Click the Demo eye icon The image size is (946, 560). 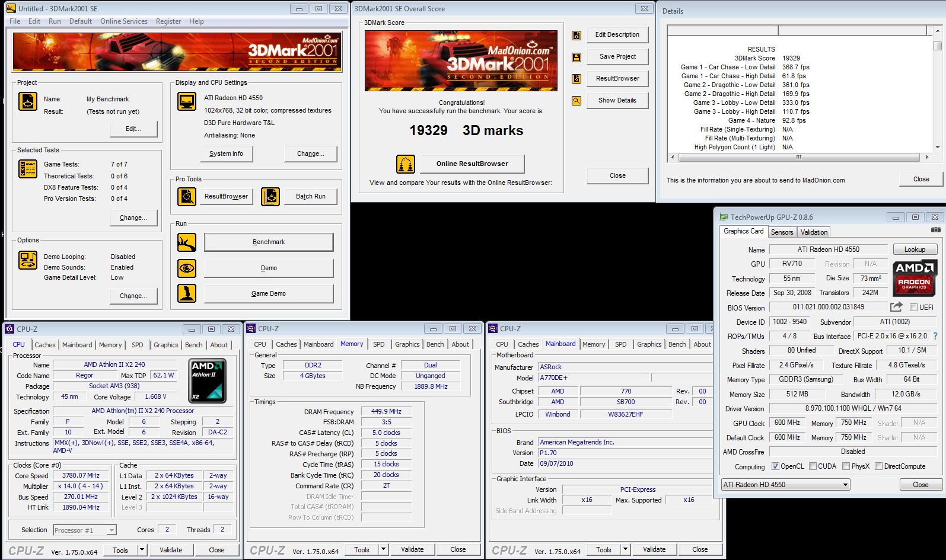click(187, 268)
